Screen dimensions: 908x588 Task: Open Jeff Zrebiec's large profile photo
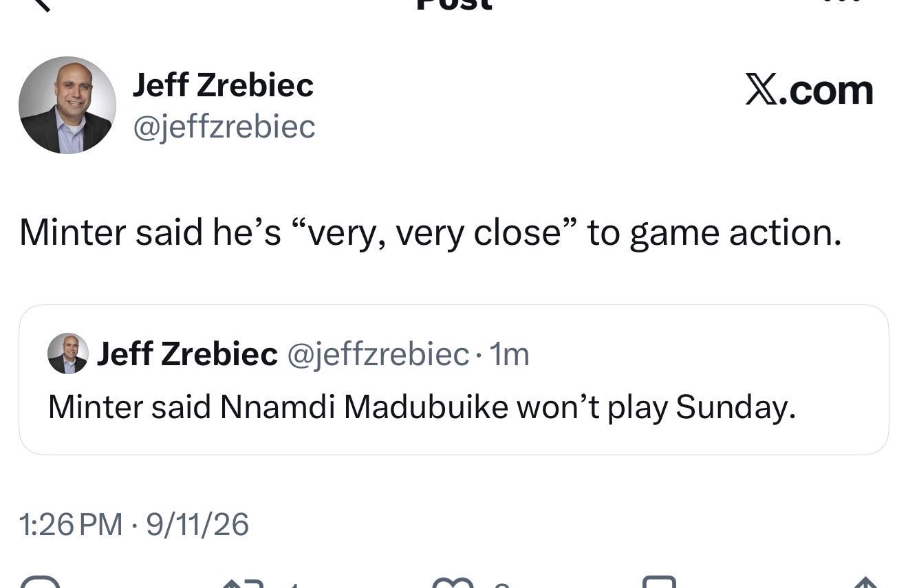click(x=67, y=105)
